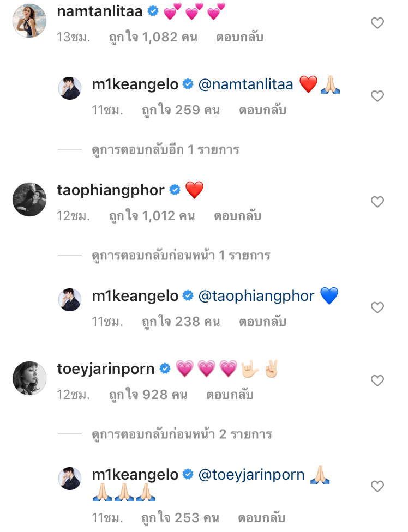The height and width of the screenshot is (532, 408).
Task: Open toeyjarinporn's profile avatar
Action: tap(29, 378)
